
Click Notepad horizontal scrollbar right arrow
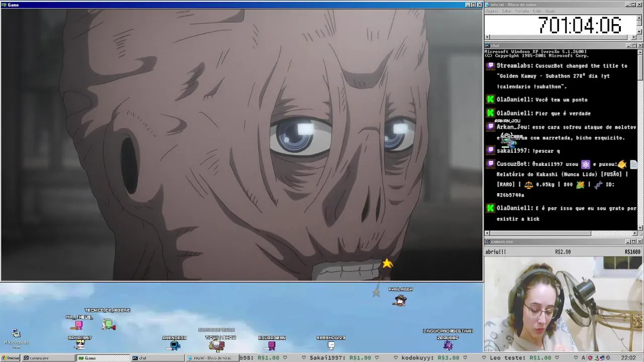(x=634, y=37)
